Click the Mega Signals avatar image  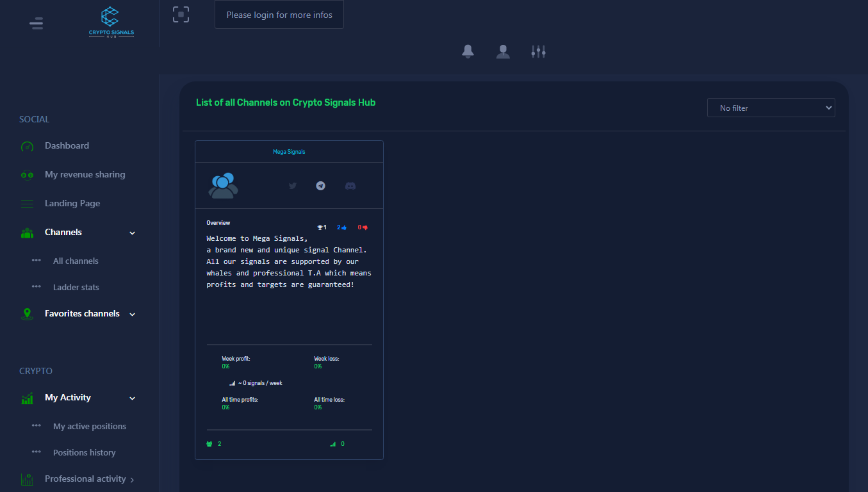(223, 185)
